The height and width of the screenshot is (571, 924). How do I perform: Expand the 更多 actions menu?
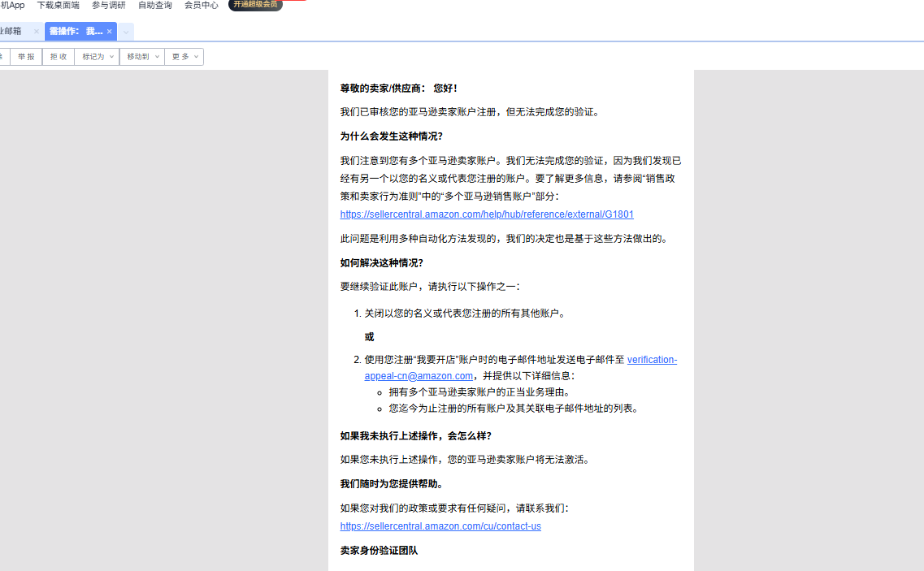[184, 57]
